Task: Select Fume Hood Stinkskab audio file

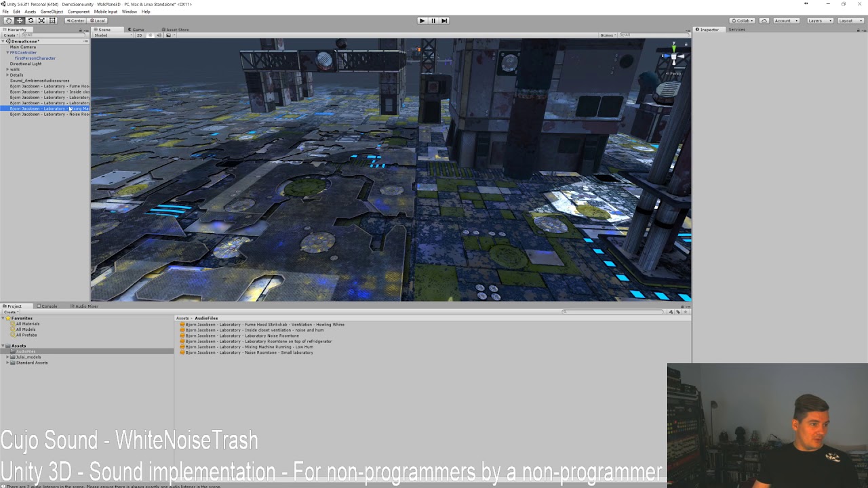Action: [262, 325]
